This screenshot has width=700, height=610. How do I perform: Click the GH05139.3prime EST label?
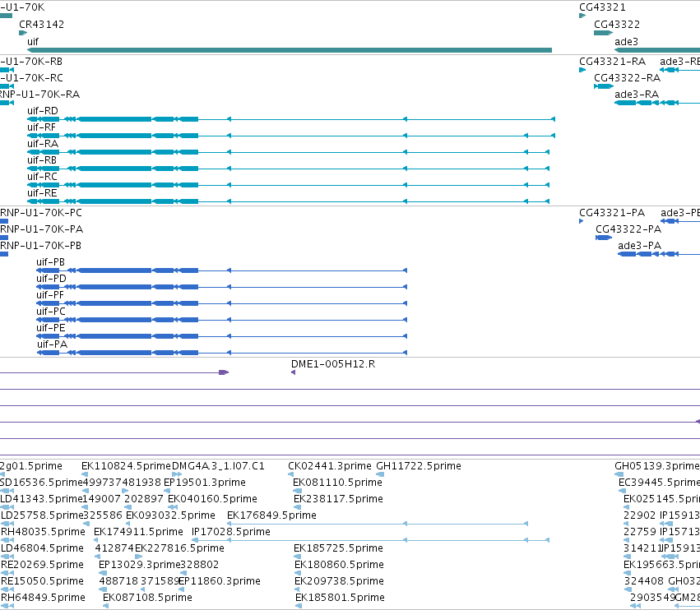pos(657,466)
